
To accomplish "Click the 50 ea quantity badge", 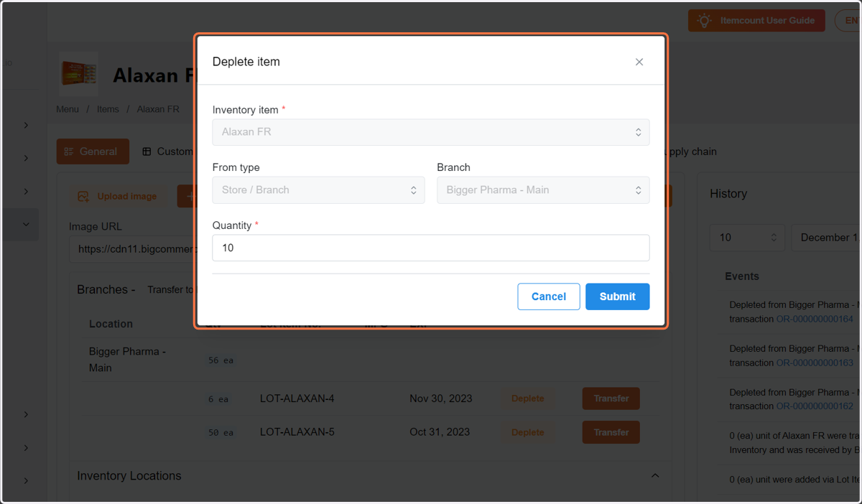I will (x=221, y=432).
